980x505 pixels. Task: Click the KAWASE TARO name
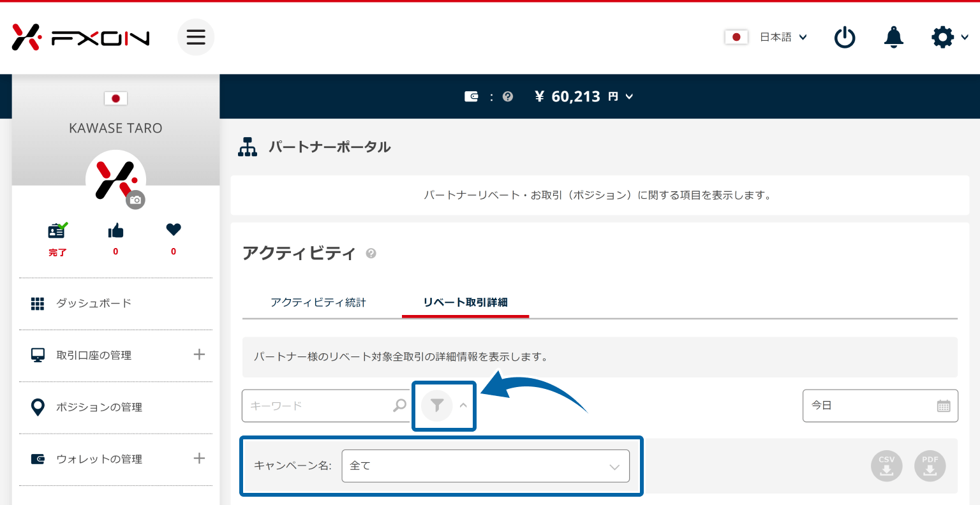(x=115, y=128)
